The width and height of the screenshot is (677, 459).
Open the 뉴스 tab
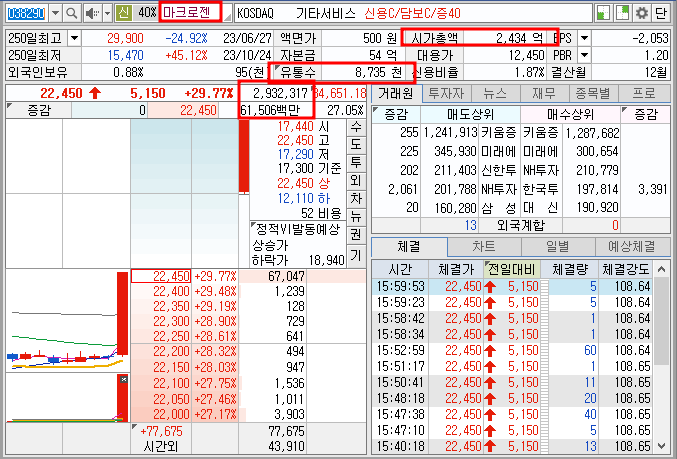pyautogui.click(x=496, y=93)
